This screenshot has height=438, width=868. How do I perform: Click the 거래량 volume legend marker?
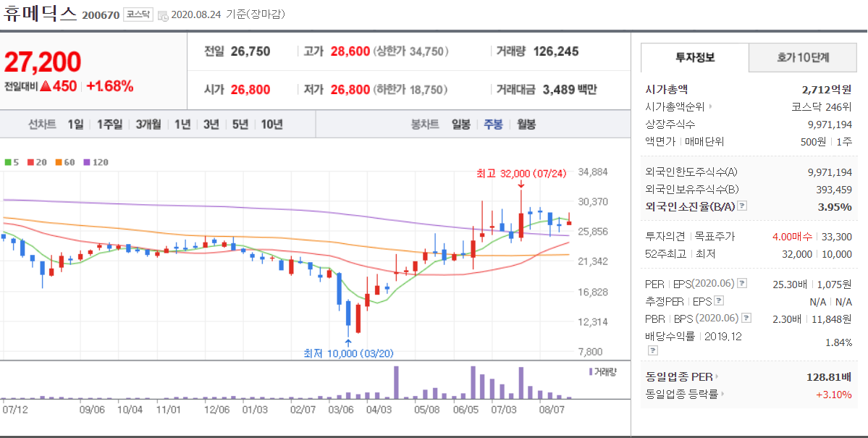point(602,371)
